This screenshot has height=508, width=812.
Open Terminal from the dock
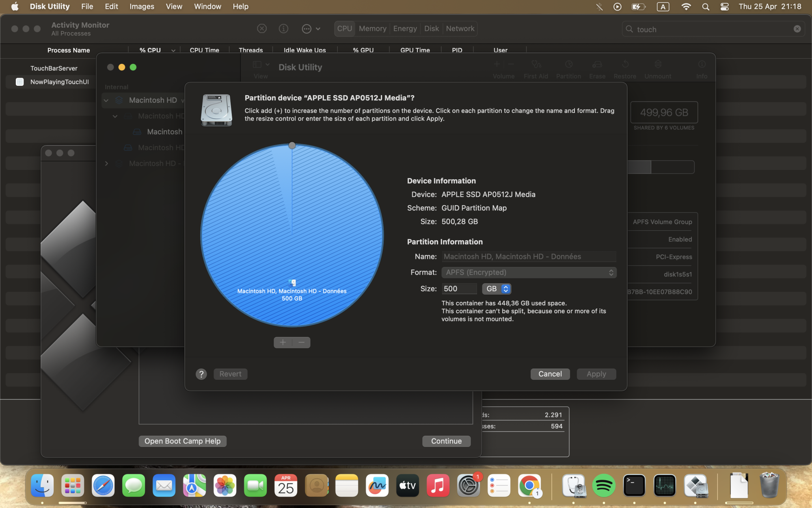pyautogui.click(x=634, y=486)
